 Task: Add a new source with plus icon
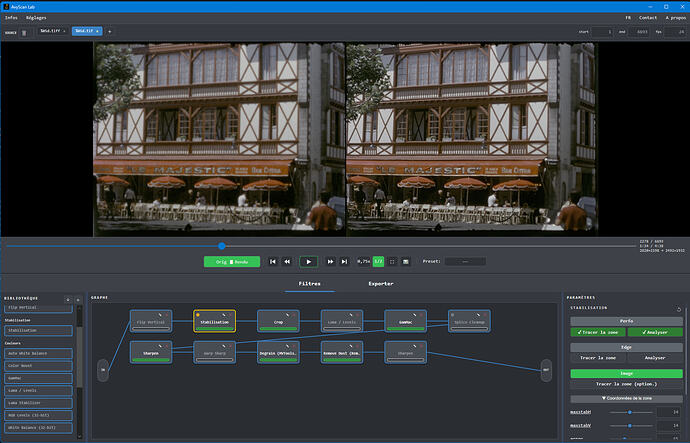point(110,32)
